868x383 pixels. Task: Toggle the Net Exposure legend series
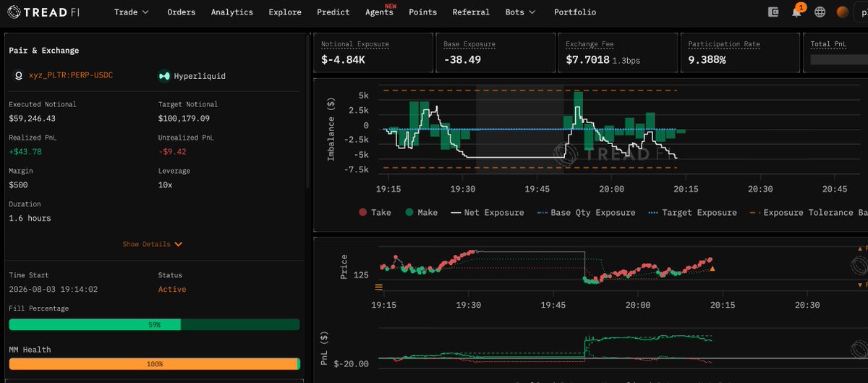click(487, 213)
